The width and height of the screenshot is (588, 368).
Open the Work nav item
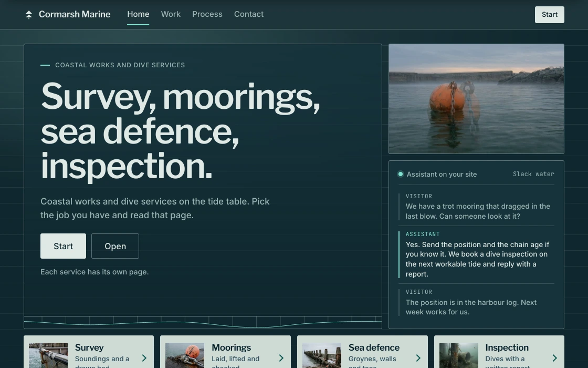[171, 14]
